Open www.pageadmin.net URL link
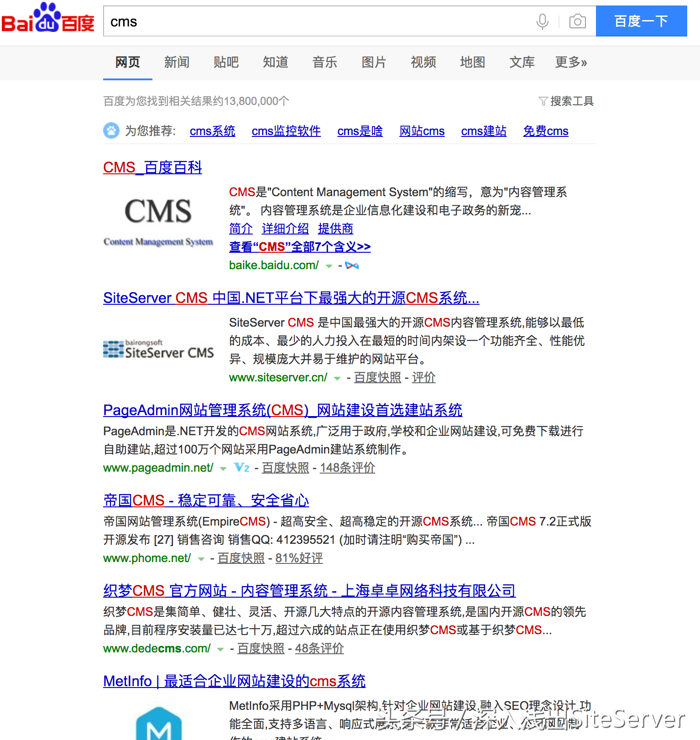Image resolution: width=700 pixels, height=740 pixels. click(158, 468)
